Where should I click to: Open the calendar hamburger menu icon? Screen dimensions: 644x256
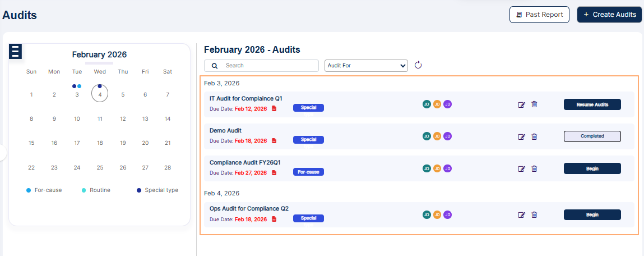pyautogui.click(x=15, y=51)
